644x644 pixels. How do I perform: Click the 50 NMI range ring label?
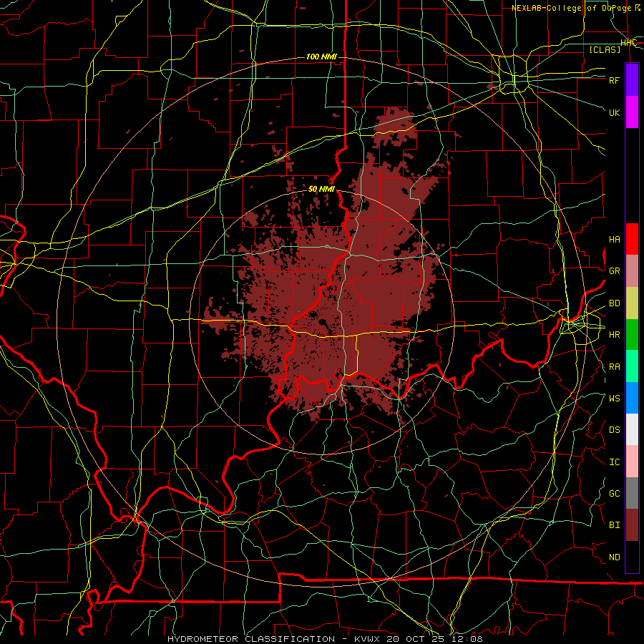[321, 189]
